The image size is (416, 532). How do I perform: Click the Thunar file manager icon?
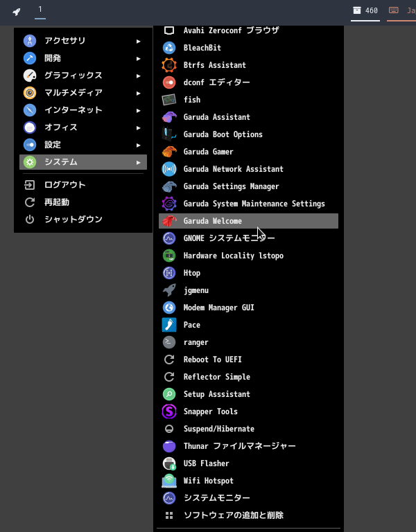coord(169,446)
